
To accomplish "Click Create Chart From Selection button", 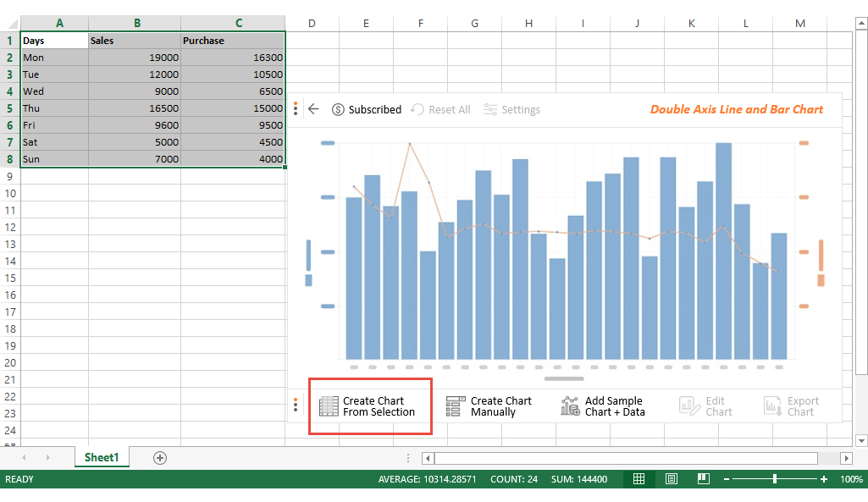I will coord(368,406).
